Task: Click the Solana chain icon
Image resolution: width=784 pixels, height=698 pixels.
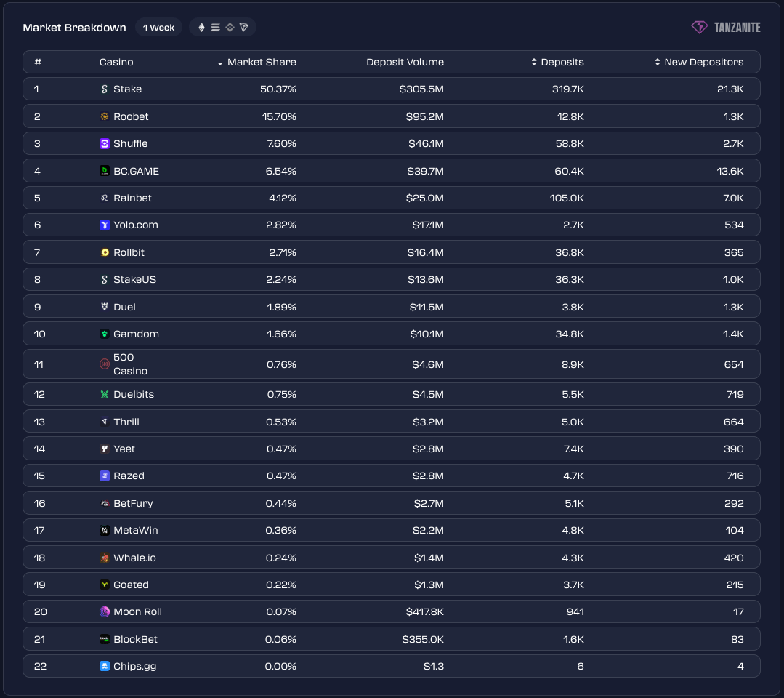Action: (216, 27)
